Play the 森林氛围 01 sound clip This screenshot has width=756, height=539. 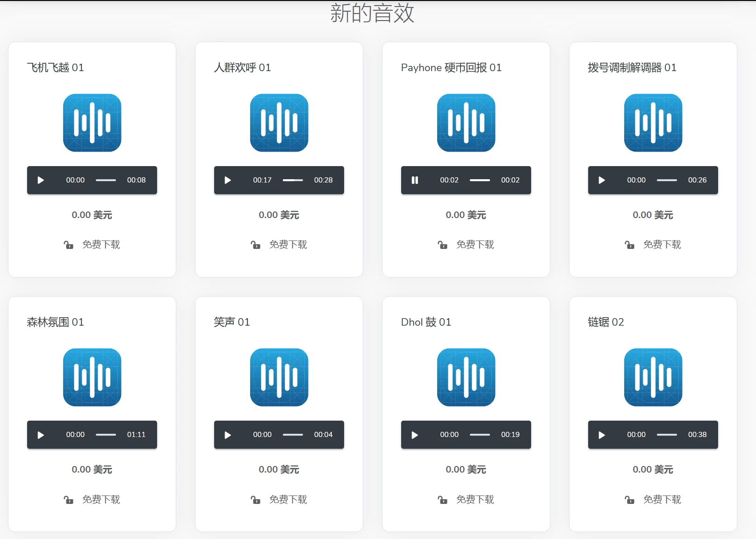pos(41,435)
